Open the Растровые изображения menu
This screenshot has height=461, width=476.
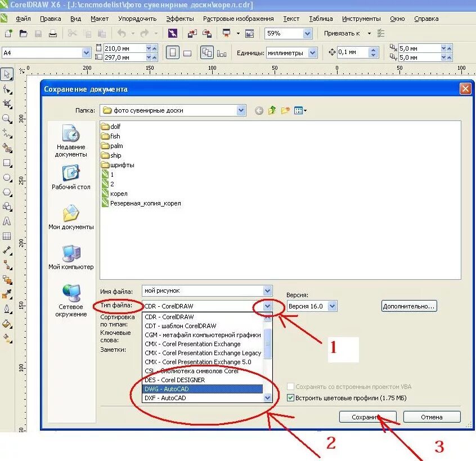tap(239, 19)
